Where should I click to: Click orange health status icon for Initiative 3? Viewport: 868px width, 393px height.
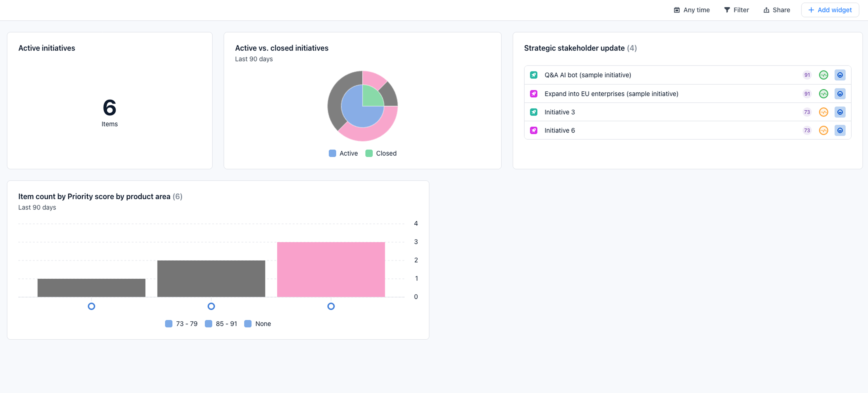point(823,112)
